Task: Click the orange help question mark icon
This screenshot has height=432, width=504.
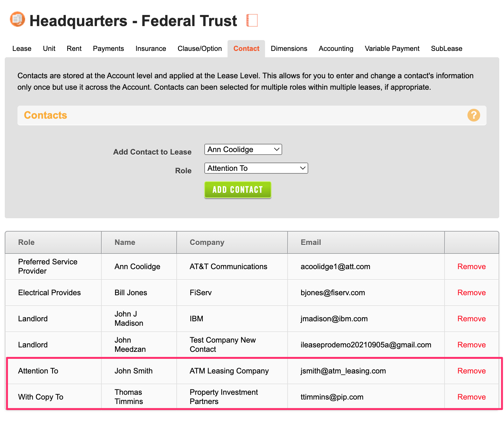Action: (x=473, y=115)
